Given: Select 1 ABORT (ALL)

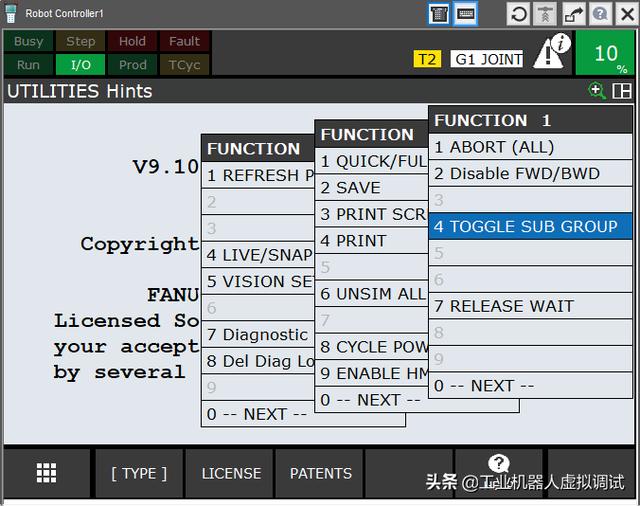Looking at the screenshot, I should 530,147.
